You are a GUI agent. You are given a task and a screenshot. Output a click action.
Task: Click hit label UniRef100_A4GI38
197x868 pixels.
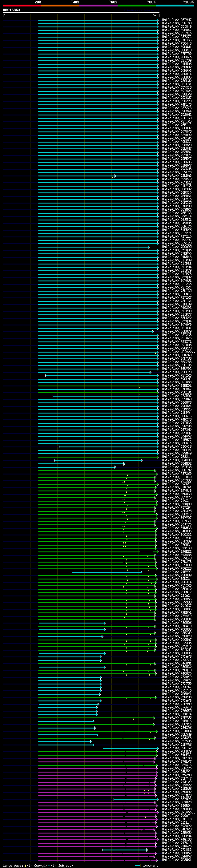click(x=177, y=839)
